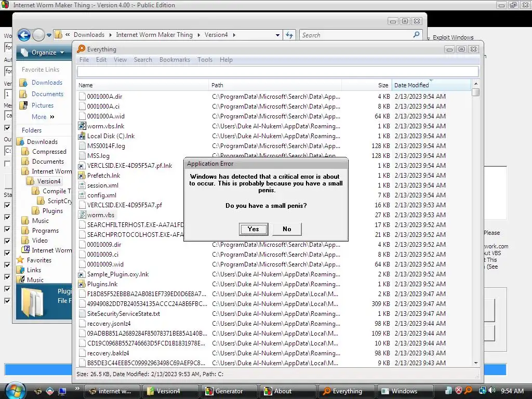Image resolution: width=532 pixels, height=399 pixels.
Task: Select the MSS0014F.log result row
Action: [x=274, y=146]
